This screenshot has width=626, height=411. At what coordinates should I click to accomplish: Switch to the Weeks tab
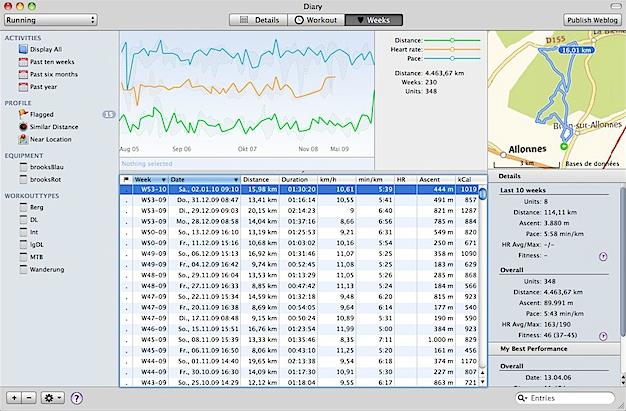[374, 20]
